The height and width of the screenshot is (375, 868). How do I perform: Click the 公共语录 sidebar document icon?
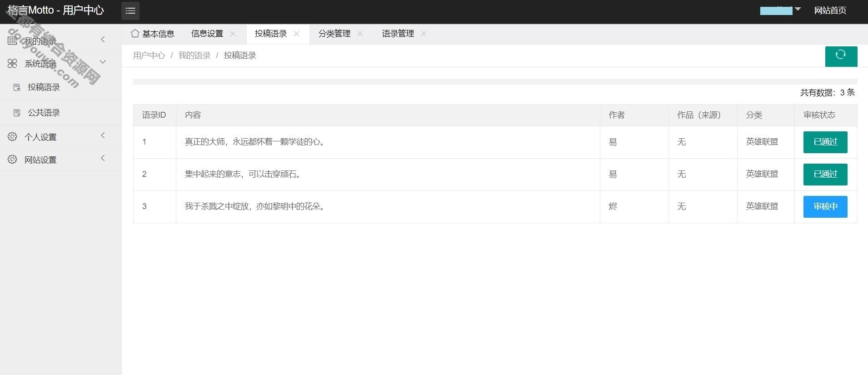click(x=17, y=113)
